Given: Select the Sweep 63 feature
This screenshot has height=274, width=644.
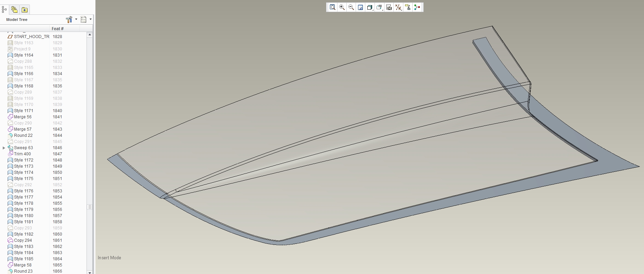Looking at the screenshot, I should click(23, 148).
